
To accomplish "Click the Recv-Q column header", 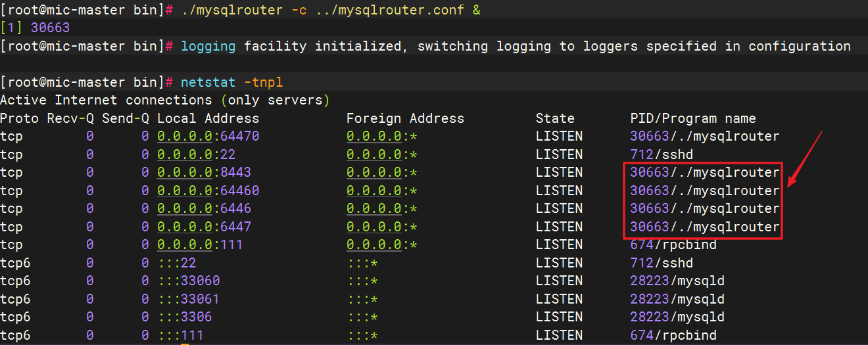I will [x=70, y=118].
